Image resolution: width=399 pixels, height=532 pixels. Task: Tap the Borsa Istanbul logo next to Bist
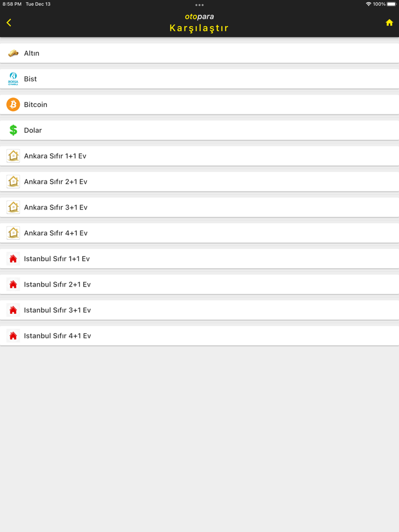click(13, 79)
